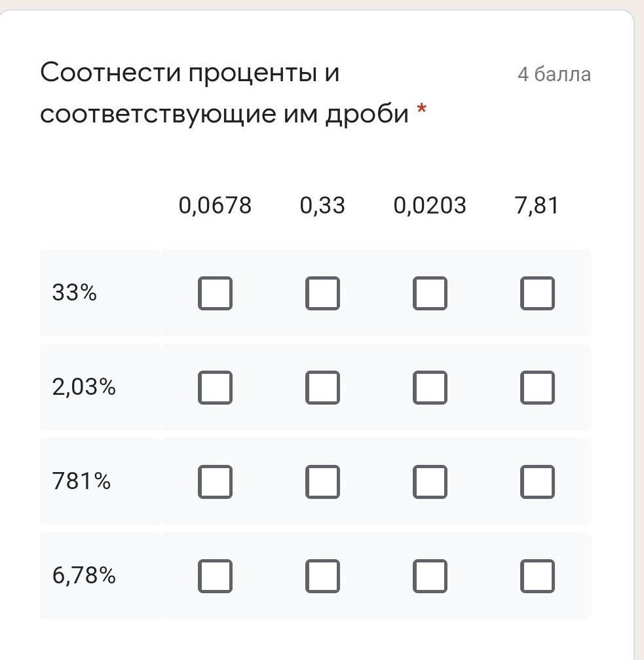The height and width of the screenshot is (660, 644).
Task: Check 6,78% row under 0,33 column
Action: [x=322, y=576]
